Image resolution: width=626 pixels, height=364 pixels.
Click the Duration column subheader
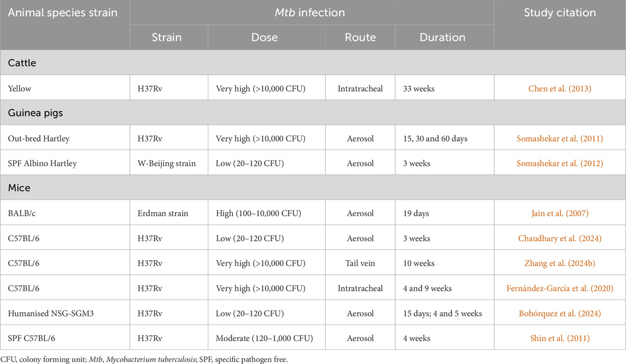point(442,38)
